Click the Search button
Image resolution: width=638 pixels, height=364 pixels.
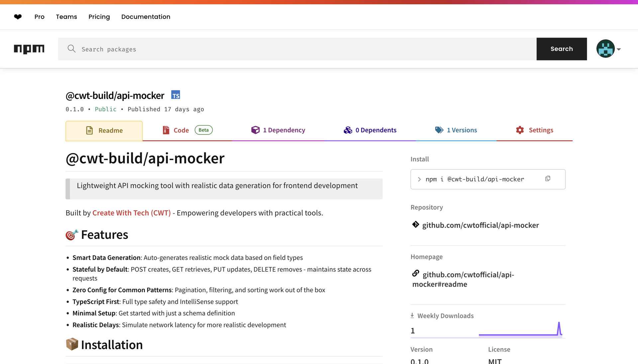coord(562,49)
